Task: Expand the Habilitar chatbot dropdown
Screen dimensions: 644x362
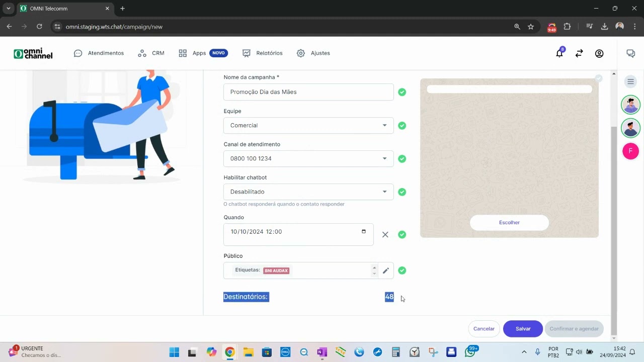Action: pos(308,192)
